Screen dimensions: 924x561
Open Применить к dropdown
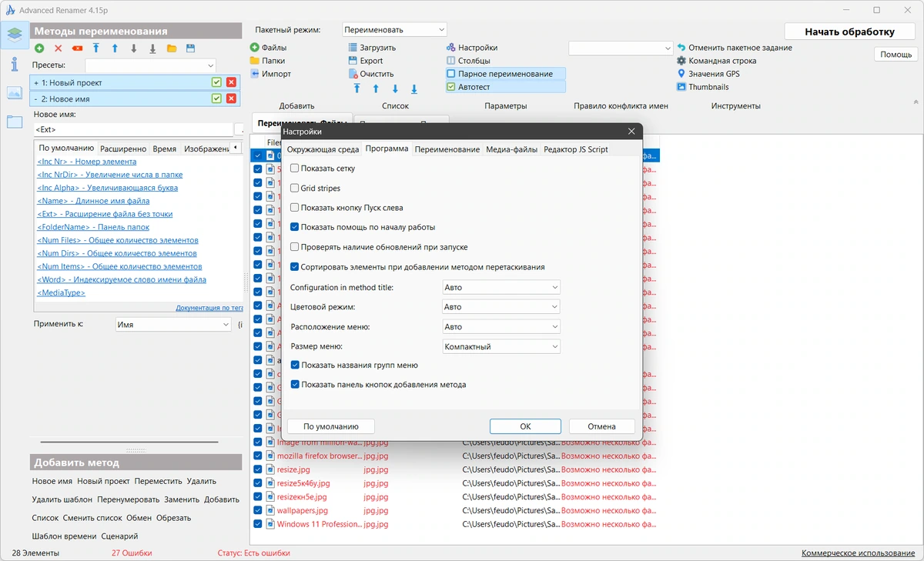pyautogui.click(x=173, y=325)
